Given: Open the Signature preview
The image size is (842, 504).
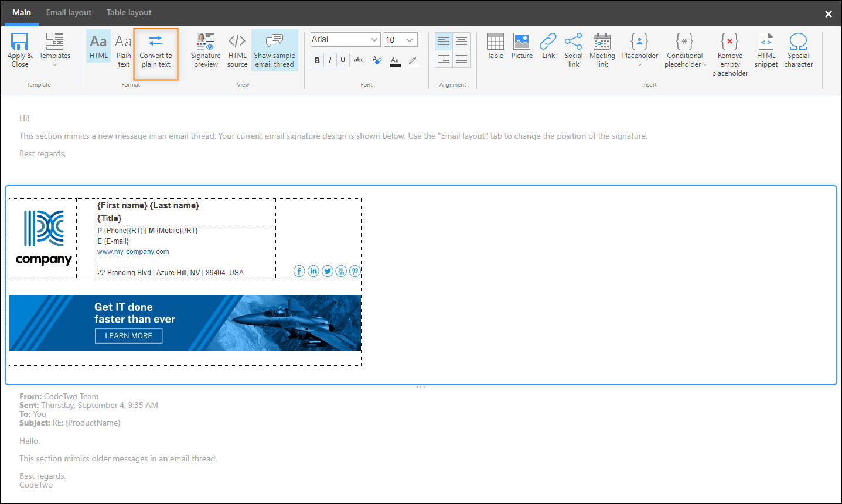Looking at the screenshot, I should click(x=205, y=50).
